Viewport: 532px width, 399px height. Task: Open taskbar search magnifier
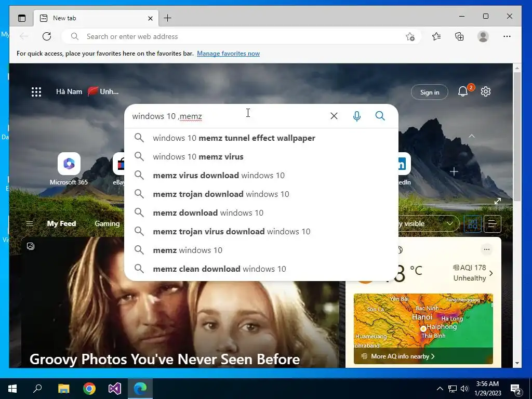click(37, 389)
